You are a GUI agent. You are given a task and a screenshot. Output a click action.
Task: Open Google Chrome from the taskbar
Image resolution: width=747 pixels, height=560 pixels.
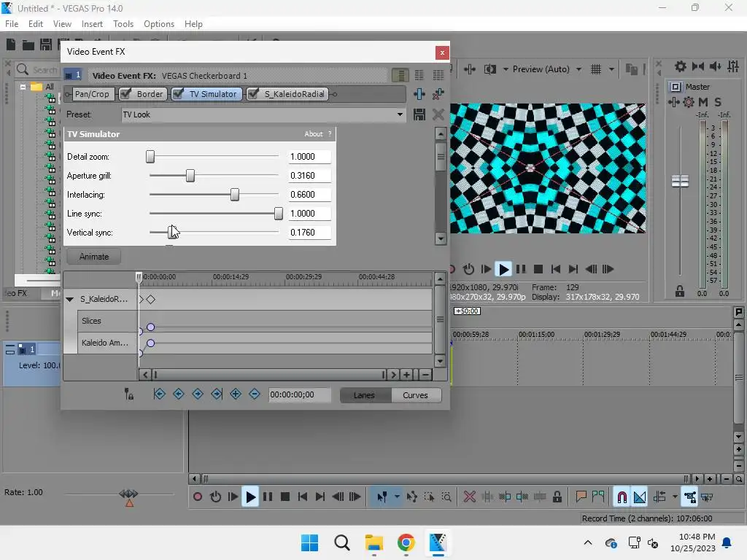pyautogui.click(x=406, y=542)
